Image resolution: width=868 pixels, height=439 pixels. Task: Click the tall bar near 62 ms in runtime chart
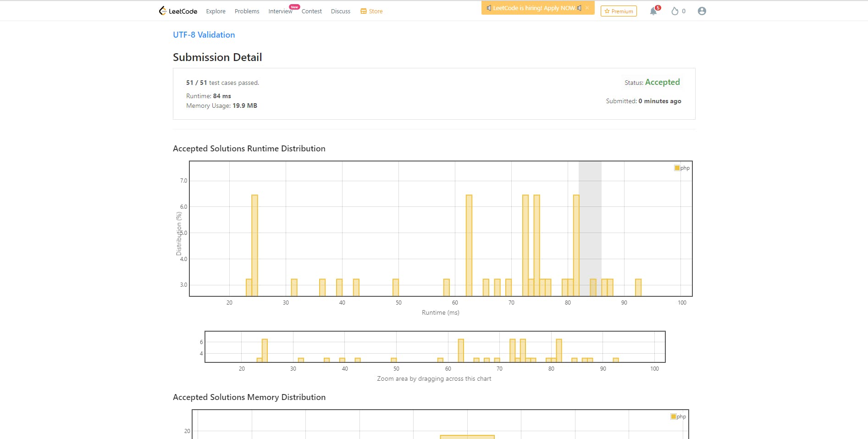click(x=469, y=245)
